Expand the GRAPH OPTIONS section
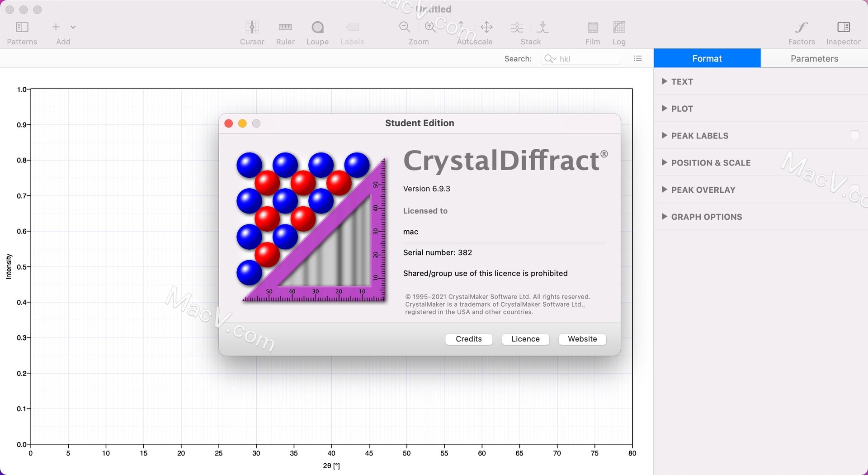This screenshot has height=475, width=868. [665, 217]
